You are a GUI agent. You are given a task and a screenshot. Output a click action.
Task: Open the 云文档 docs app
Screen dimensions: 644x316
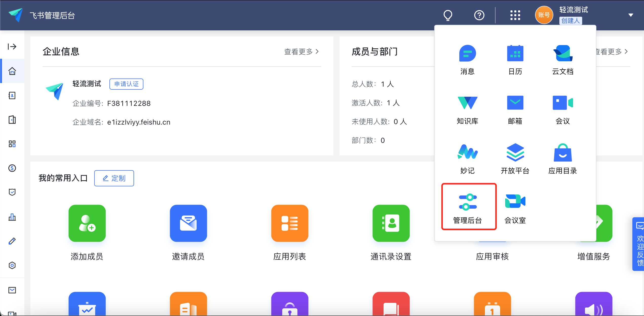[563, 60]
